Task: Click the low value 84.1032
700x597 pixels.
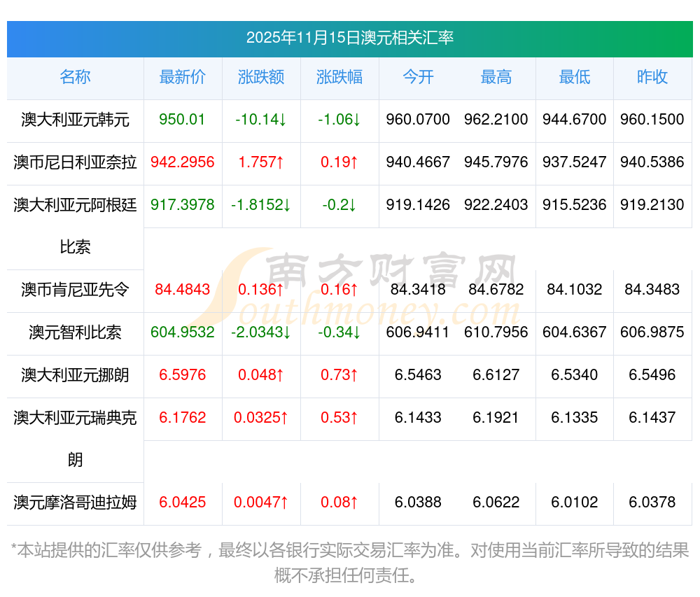Action: click(x=575, y=290)
